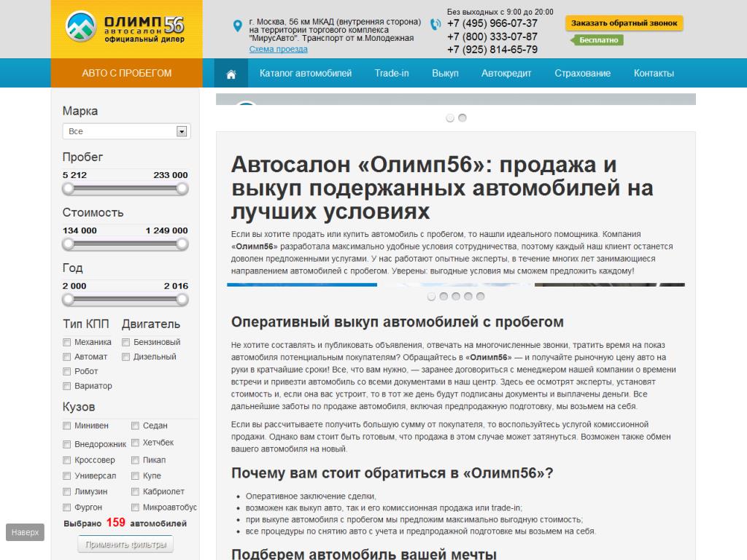
Task: Tick the Внедорожник body checkbox
Action: [x=66, y=444]
